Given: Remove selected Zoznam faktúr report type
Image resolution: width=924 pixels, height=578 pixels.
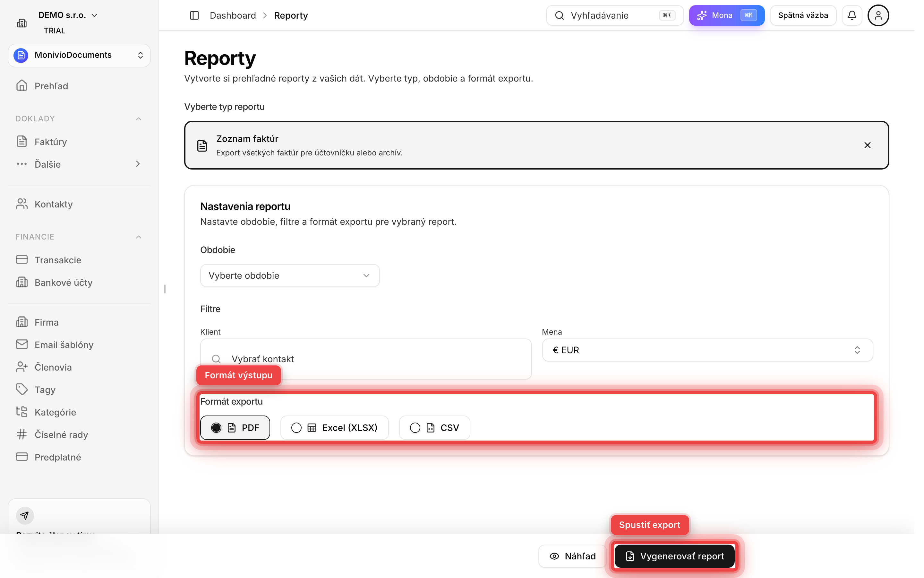Looking at the screenshot, I should coord(867,145).
